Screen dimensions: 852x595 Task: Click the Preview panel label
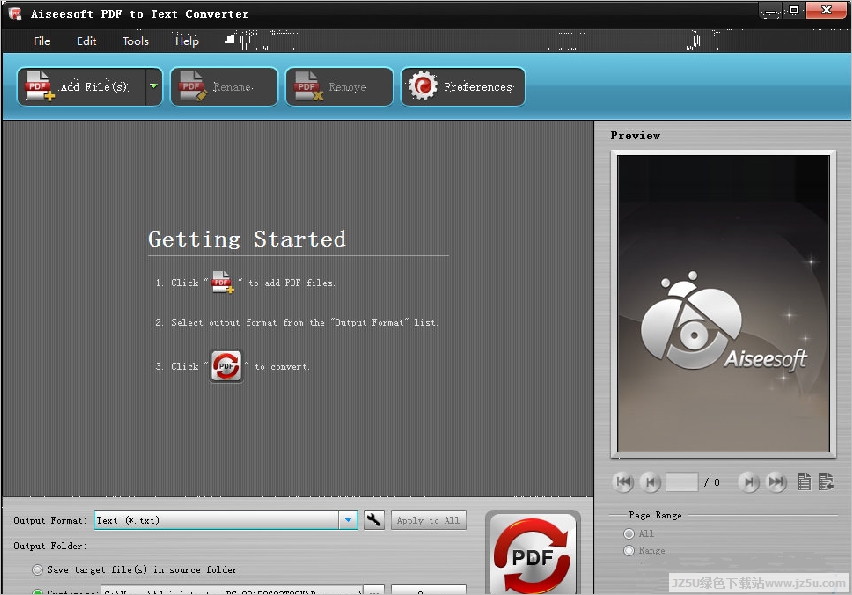tap(635, 135)
